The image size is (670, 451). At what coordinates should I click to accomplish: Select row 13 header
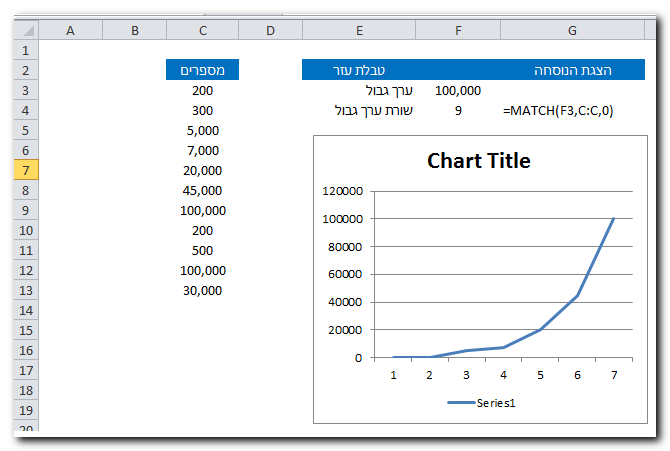click(x=26, y=290)
